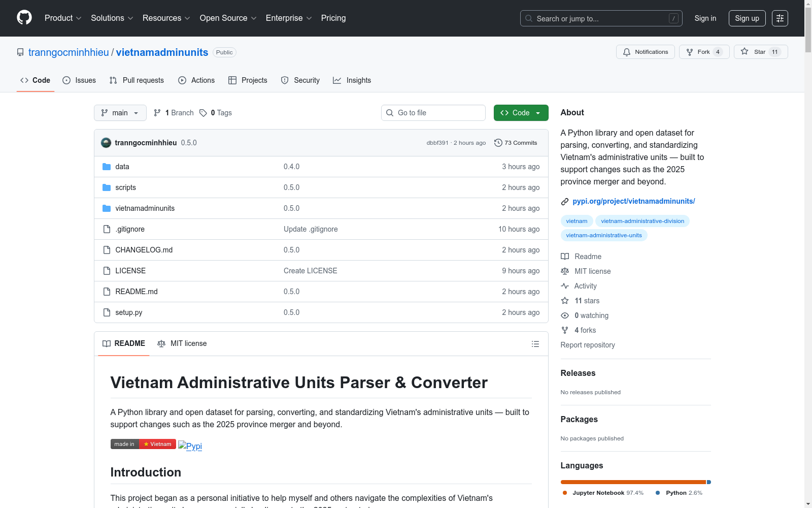Open the data folder icon
Image resolution: width=812 pixels, height=508 pixels.
pyautogui.click(x=107, y=167)
